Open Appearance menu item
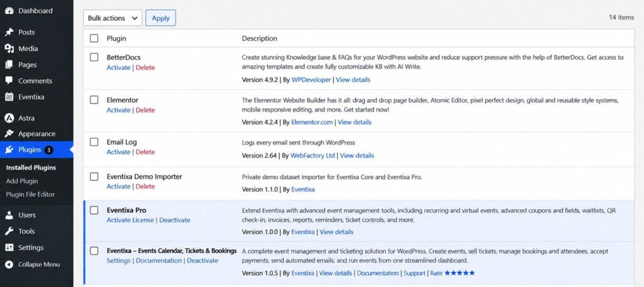Viewport: 644px width, 287px height. pyautogui.click(x=36, y=134)
